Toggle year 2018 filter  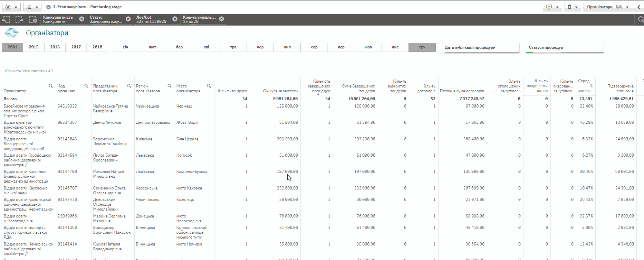pyautogui.click(x=97, y=47)
